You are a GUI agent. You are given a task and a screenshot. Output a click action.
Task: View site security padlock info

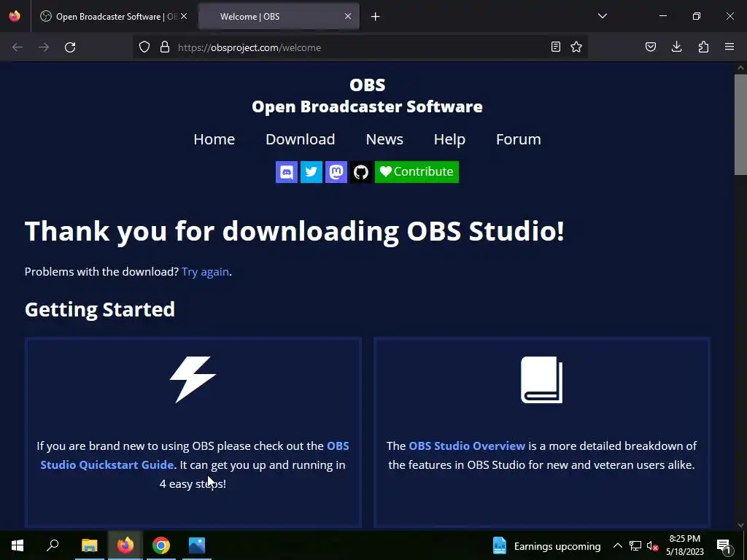click(165, 47)
